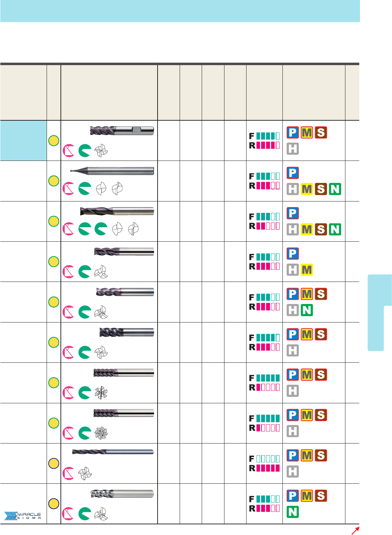Viewport: 392px width, 535px height.
Task: Click the second of the paired green helix icons
Action: (x=101, y=229)
